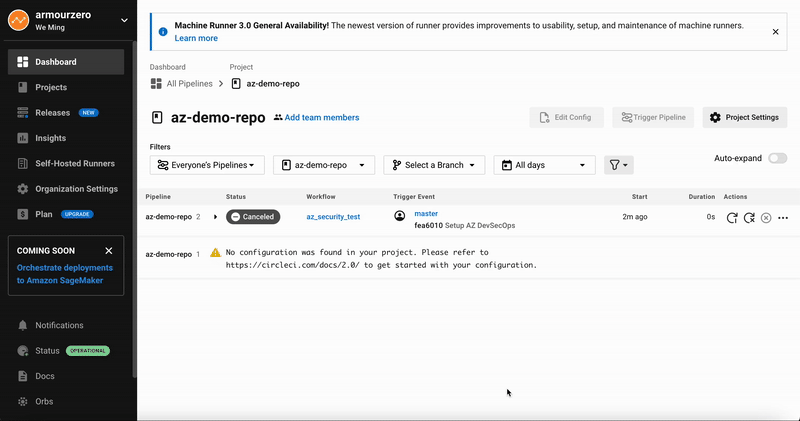
Task: Open Organization Settings in sidebar
Action: click(76, 188)
